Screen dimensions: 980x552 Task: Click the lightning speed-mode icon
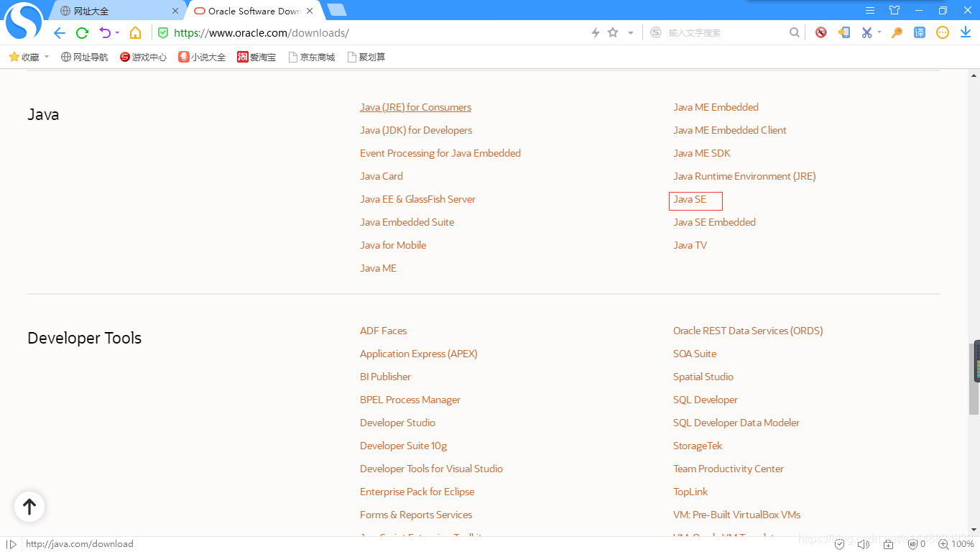coord(595,33)
